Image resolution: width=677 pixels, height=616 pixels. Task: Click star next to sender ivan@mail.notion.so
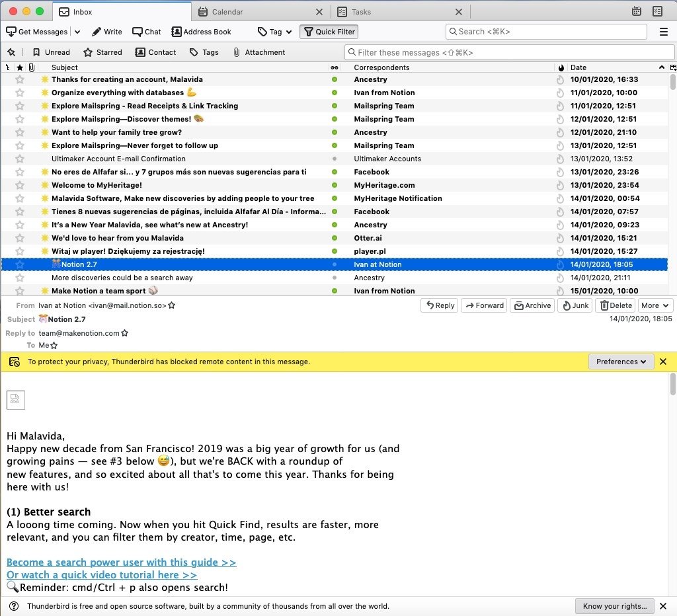(x=172, y=305)
